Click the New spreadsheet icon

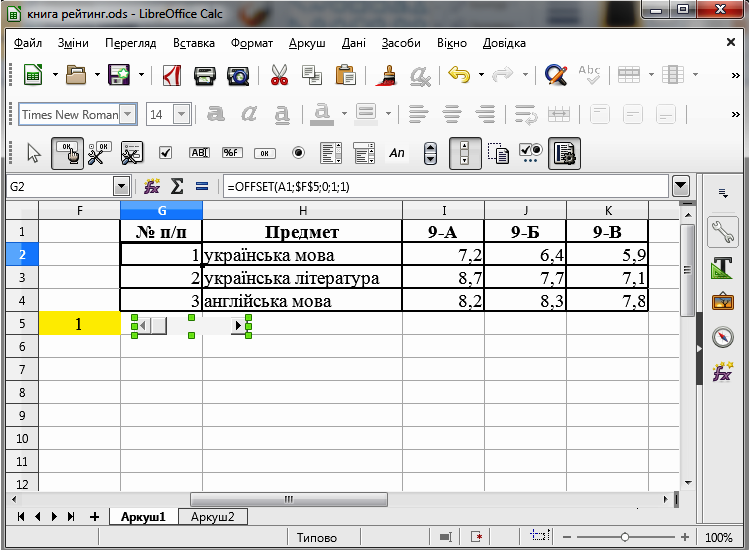pyautogui.click(x=33, y=75)
